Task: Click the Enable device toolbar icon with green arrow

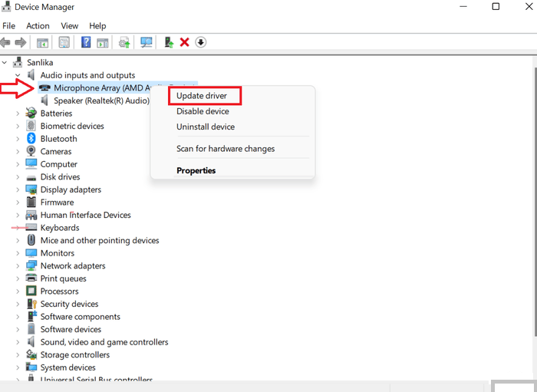Action: pyautogui.click(x=169, y=42)
